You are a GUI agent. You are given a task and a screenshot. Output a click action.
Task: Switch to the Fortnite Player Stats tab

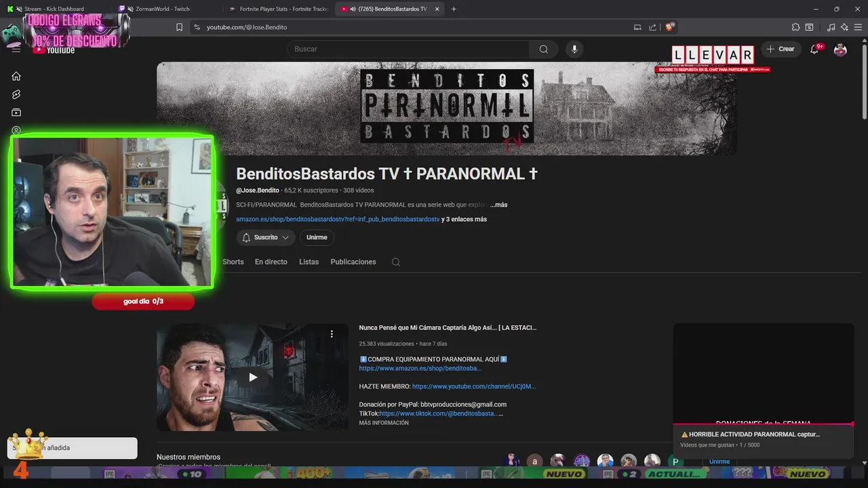pos(278,9)
